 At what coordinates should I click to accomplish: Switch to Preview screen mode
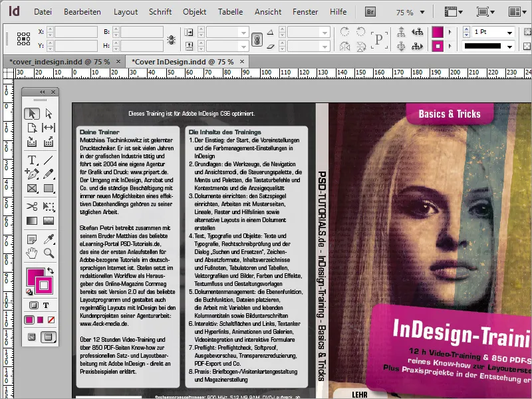(x=49, y=337)
